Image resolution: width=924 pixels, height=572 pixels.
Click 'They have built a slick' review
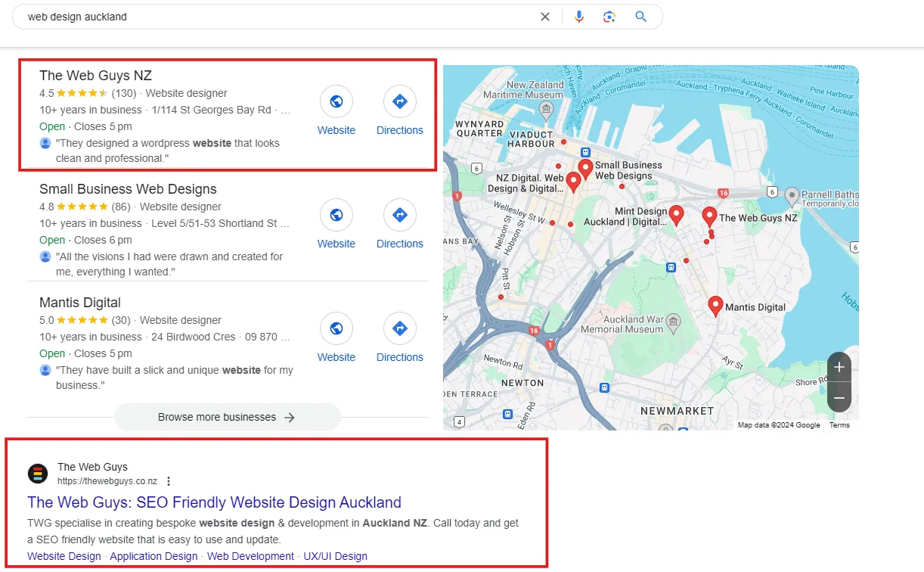(x=175, y=378)
